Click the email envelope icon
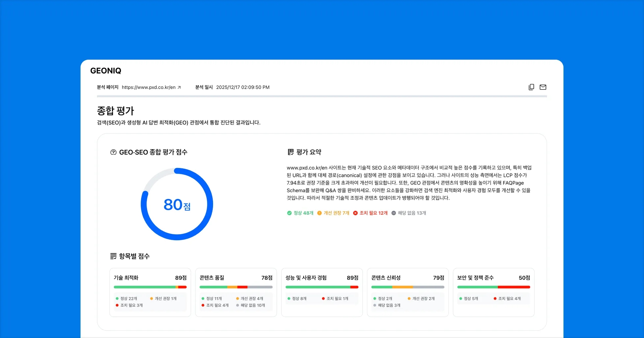The image size is (644, 338). [x=543, y=87]
